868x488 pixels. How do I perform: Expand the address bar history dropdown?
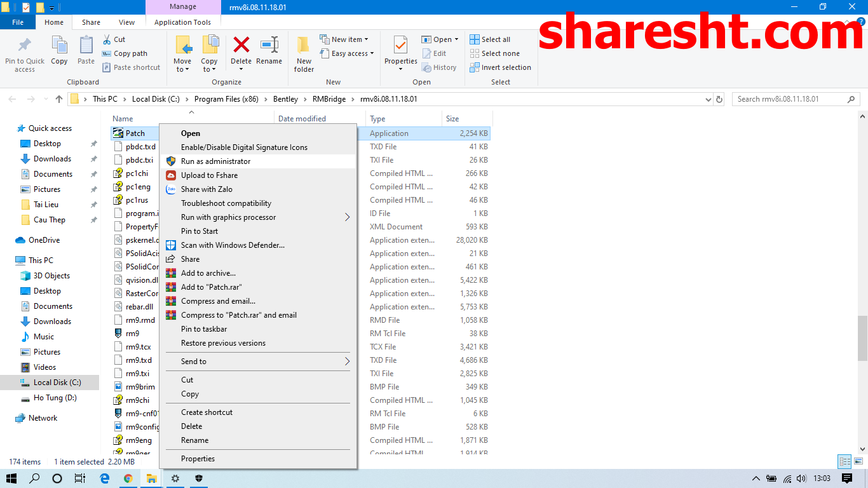[709, 99]
